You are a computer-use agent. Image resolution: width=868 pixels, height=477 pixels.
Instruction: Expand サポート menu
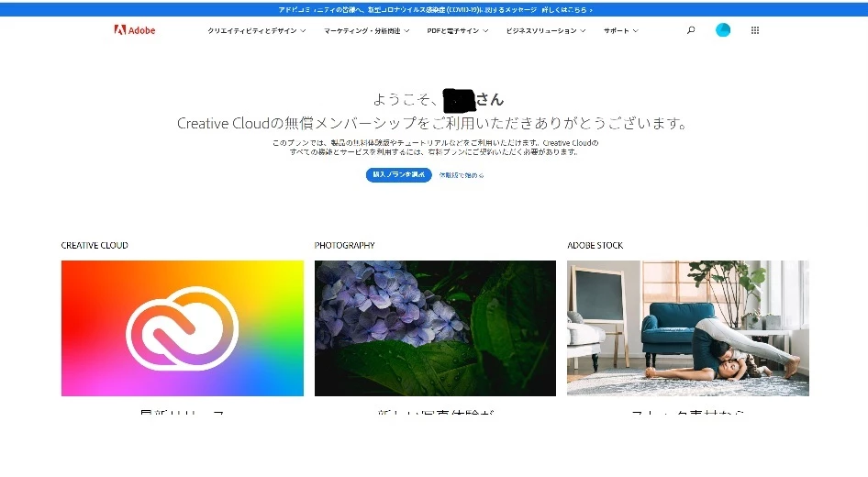(x=621, y=31)
